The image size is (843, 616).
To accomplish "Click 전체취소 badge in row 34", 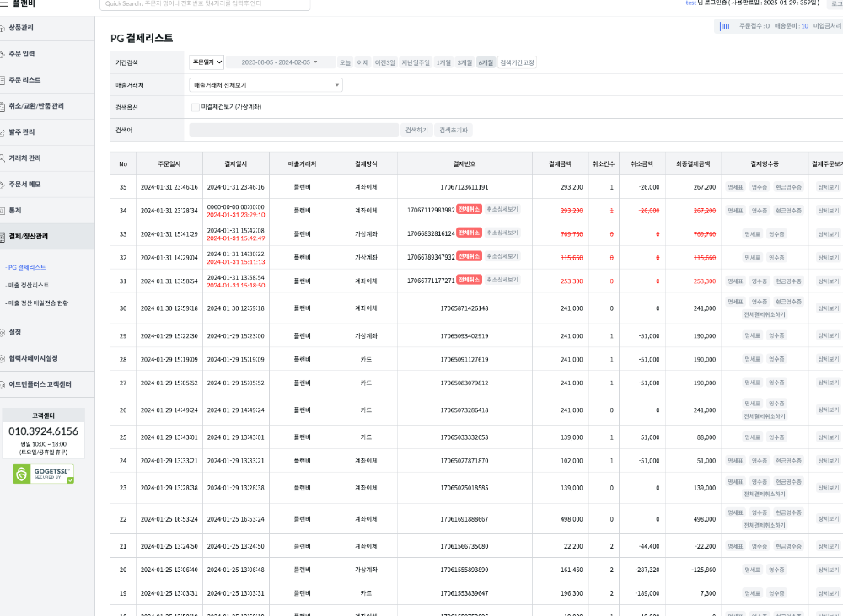I will (x=469, y=209).
